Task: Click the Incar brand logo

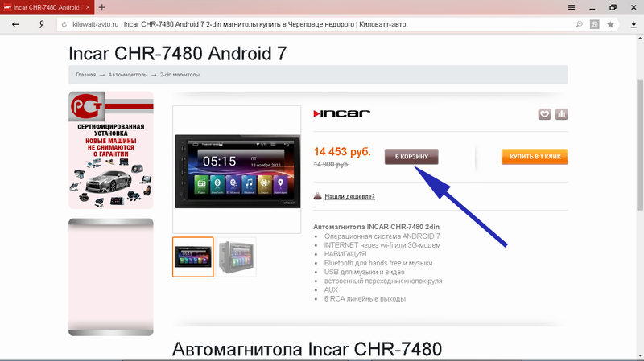Action: click(341, 113)
